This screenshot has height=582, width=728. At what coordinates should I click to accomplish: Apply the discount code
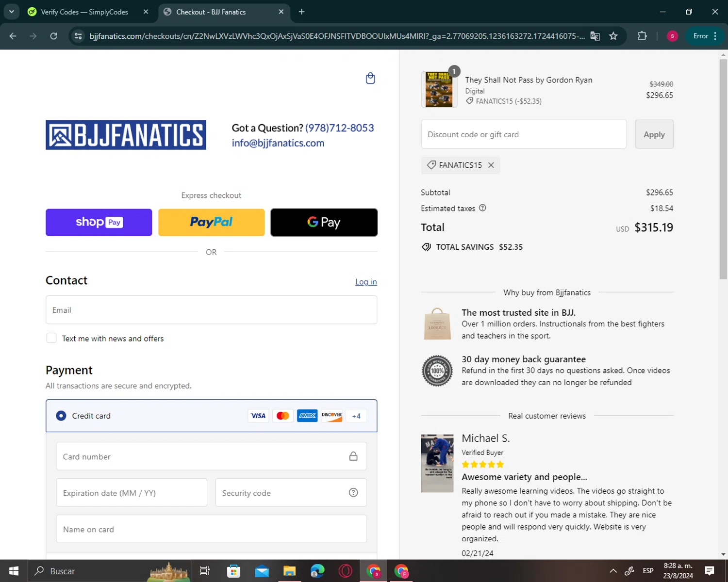[654, 134]
